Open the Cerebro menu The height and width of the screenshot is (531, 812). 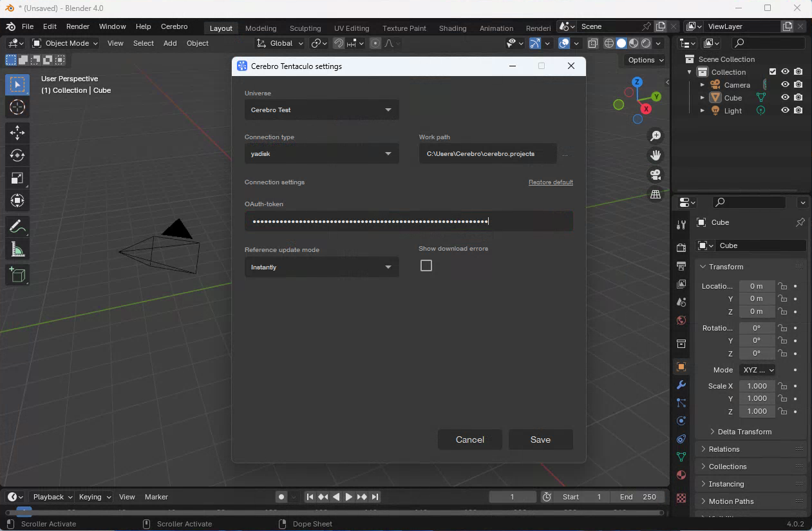coord(175,26)
